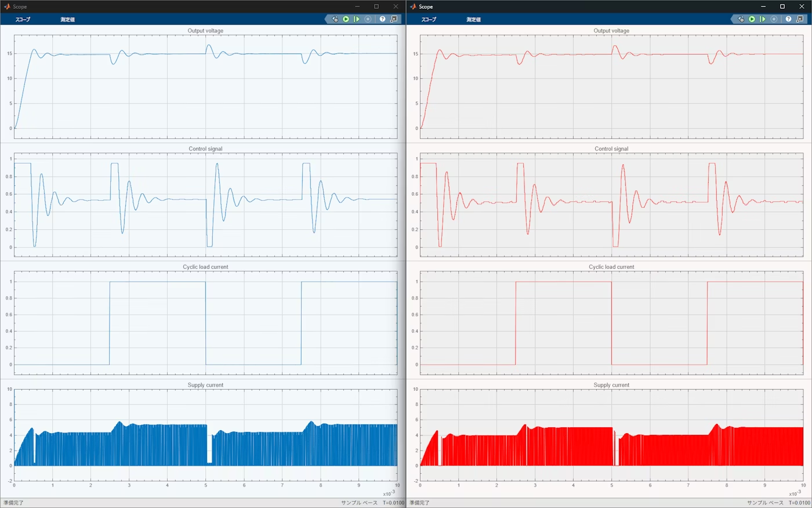Select the blue Output voltage plot area
Image resolution: width=812 pixels, height=508 pixels.
point(205,93)
